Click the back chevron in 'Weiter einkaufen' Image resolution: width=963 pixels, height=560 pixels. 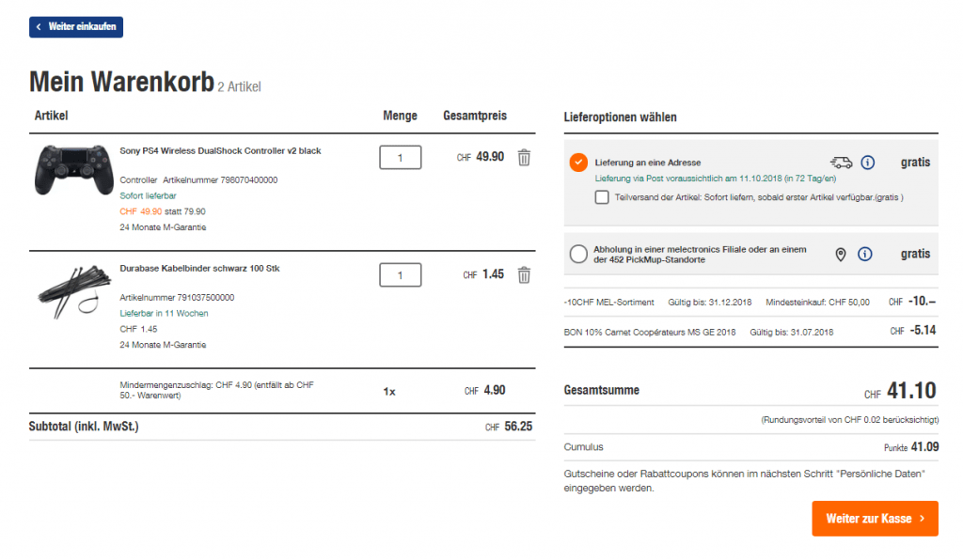(39, 27)
